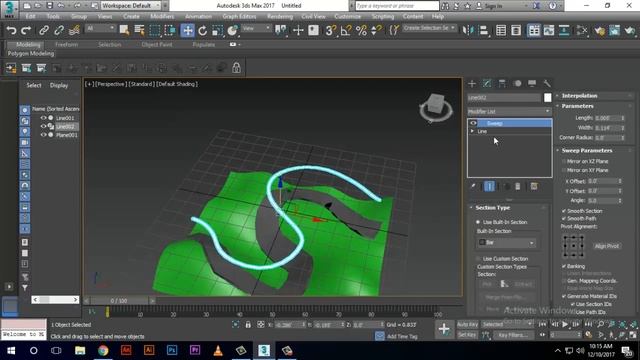The image size is (640, 360).
Task: Click the Auto Key button
Action: tap(467, 324)
